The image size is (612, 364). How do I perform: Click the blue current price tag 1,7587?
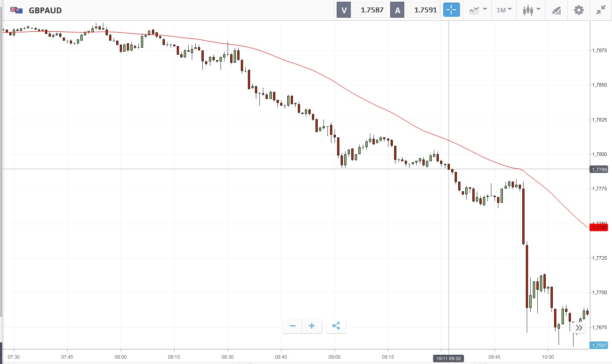pyautogui.click(x=599, y=345)
